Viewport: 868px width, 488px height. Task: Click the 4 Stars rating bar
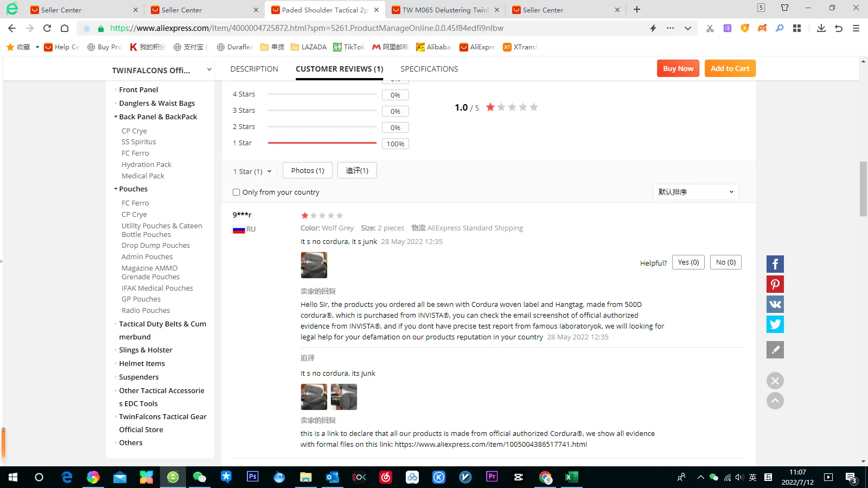322,94
